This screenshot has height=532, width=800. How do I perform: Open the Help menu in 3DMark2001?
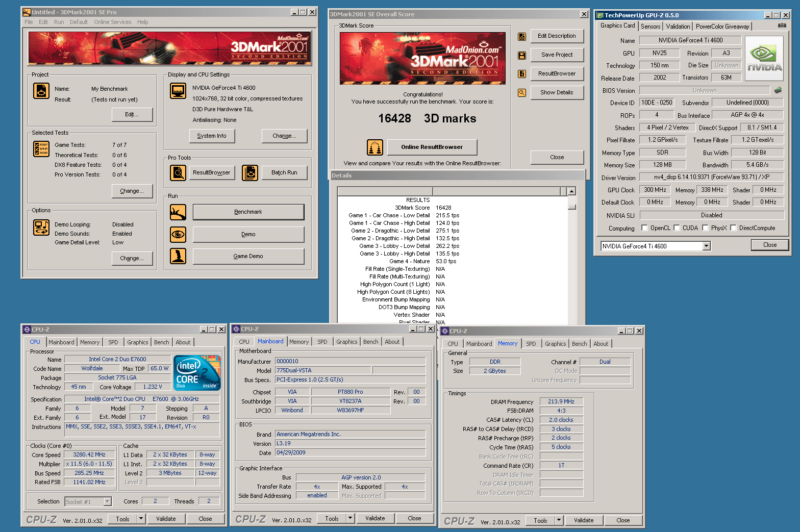[142, 22]
